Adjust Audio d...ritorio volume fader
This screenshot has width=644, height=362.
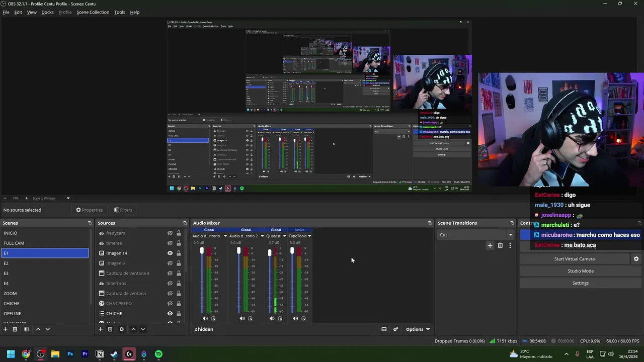point(202,251)
